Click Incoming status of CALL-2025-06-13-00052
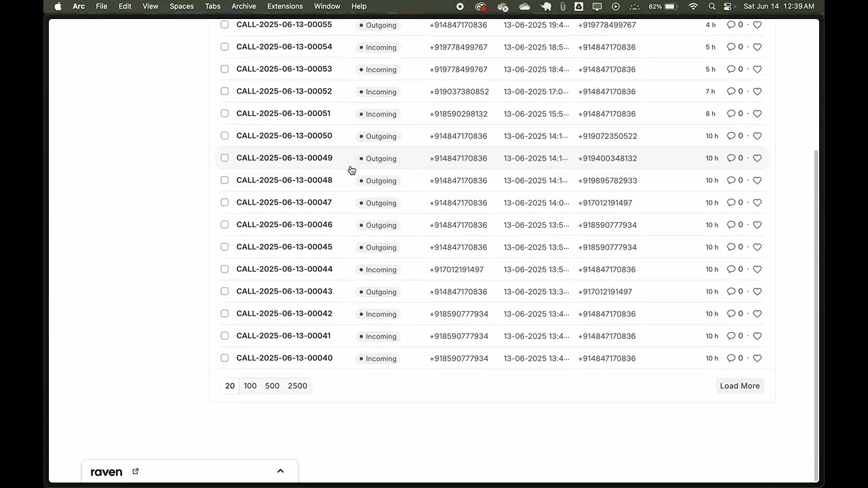 point(378,91)
